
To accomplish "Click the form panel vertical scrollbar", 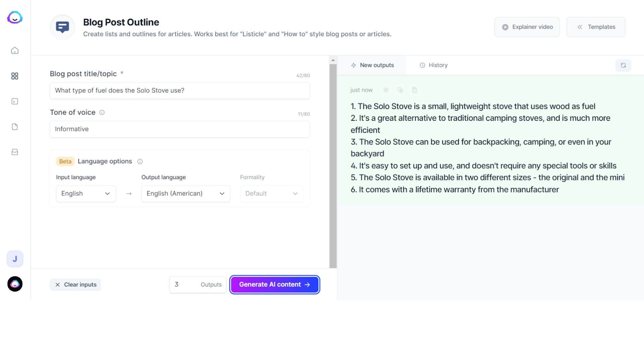I will [333, 161].
